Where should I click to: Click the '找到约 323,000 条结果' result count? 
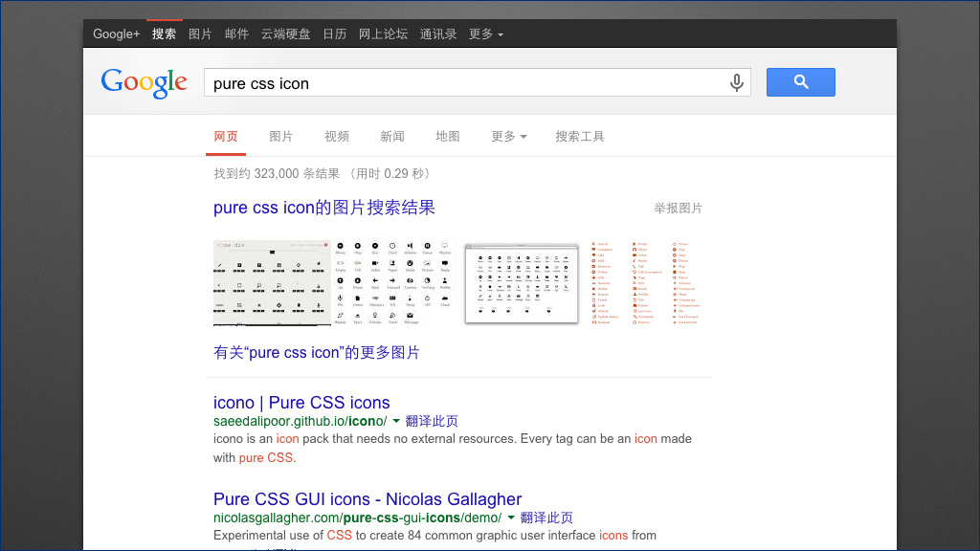277,174
